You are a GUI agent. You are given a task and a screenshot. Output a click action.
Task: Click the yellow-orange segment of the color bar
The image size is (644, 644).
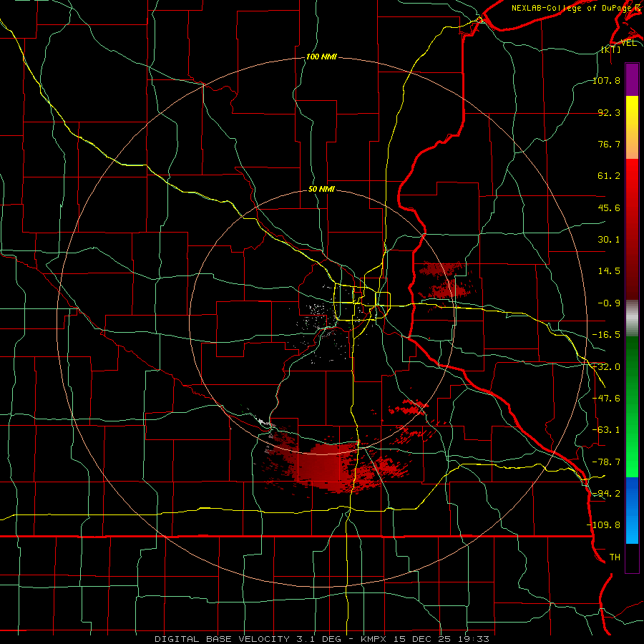click(x=632, y=127)
